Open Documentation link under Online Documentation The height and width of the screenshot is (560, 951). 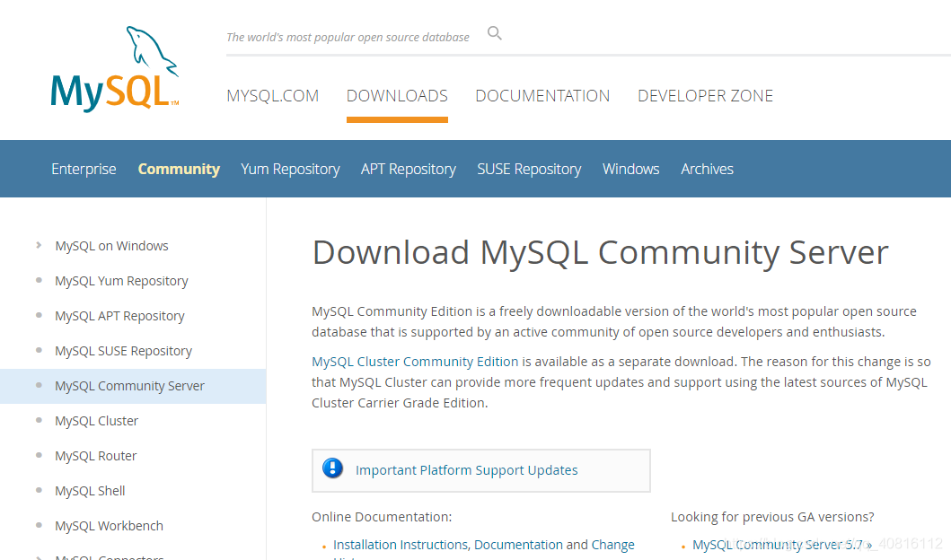click(x=518, y=545)
